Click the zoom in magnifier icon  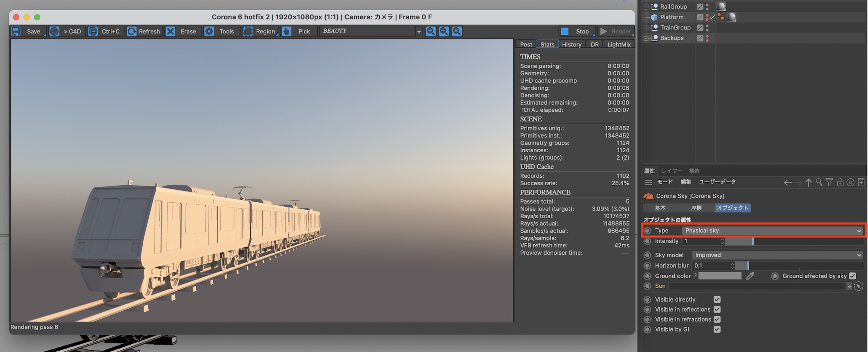[431, 31]
